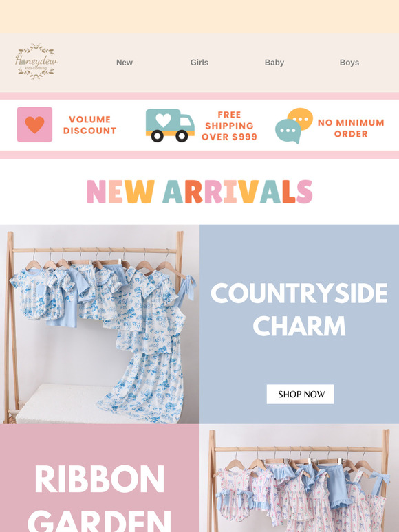Click the chat bubbles icon
This screenshot has width=399, height=532.
[x=294, y=126]
